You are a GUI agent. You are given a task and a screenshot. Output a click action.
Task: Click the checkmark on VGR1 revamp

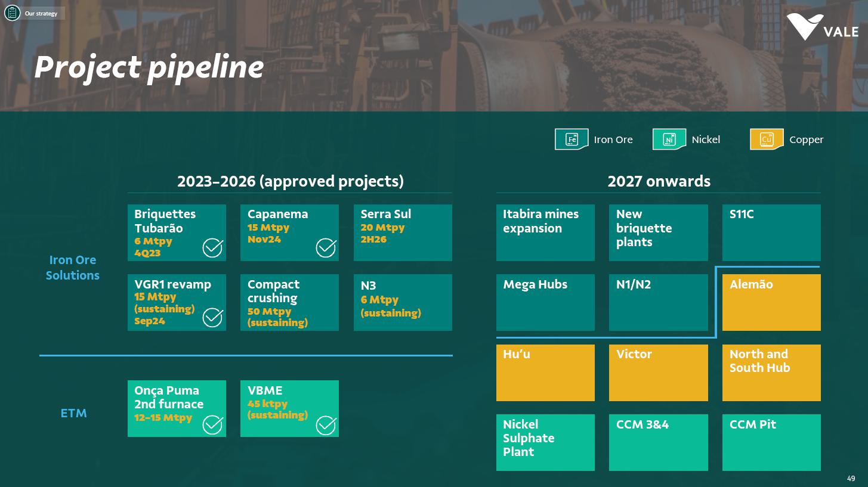click(x=212, y=317)
